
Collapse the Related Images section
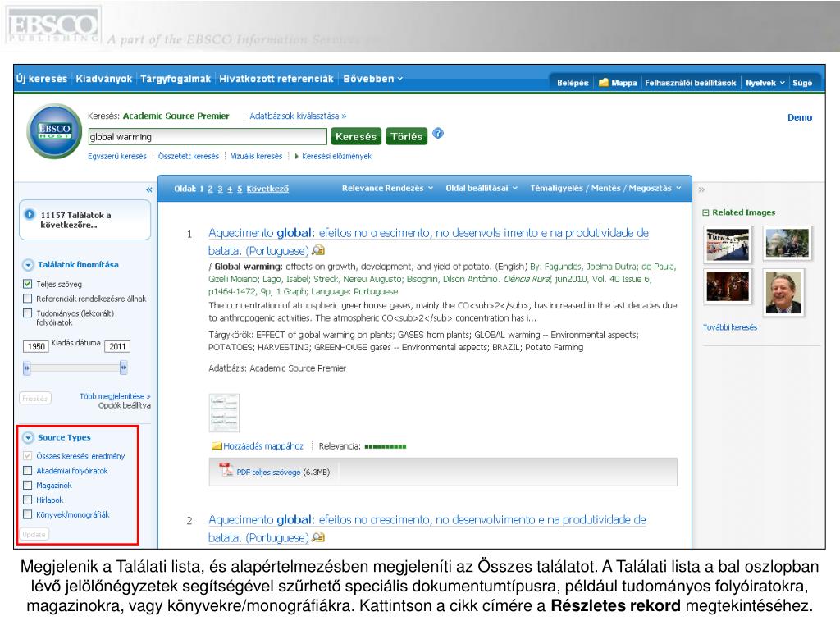pos(705,212)
